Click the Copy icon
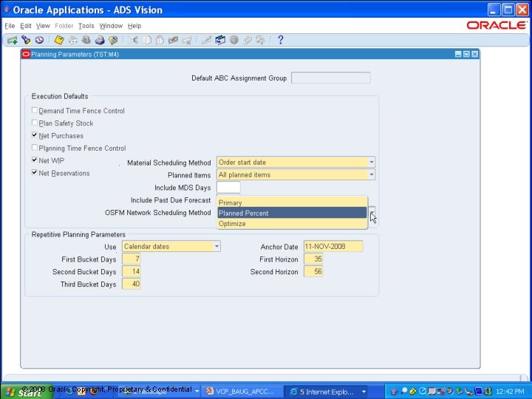The image size is (532, 399). tap(146, 40)
